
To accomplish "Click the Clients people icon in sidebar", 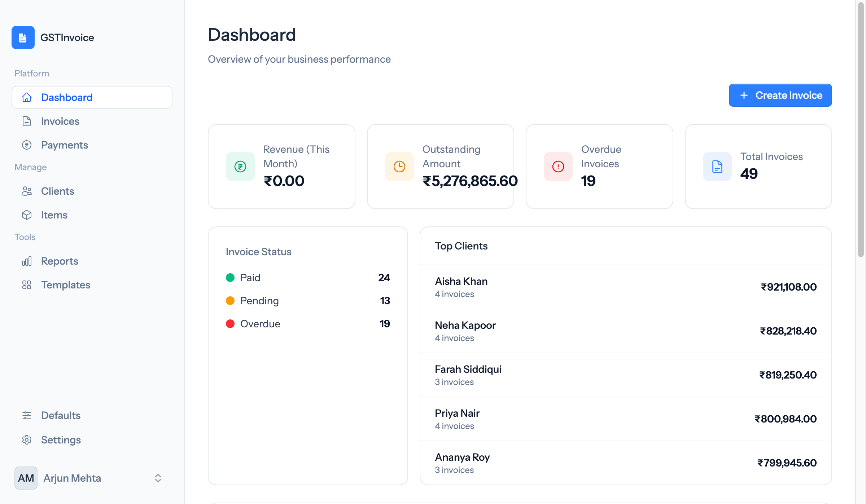I will click(27, 191).
